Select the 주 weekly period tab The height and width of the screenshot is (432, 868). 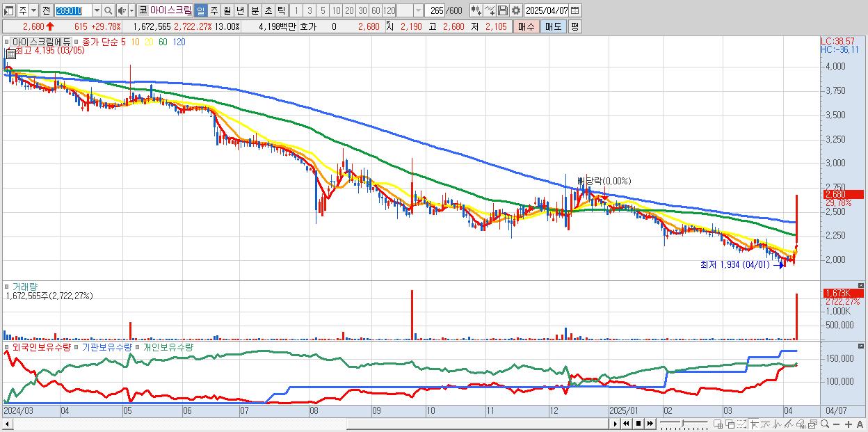pyautogui.click(x=214, y=10)
